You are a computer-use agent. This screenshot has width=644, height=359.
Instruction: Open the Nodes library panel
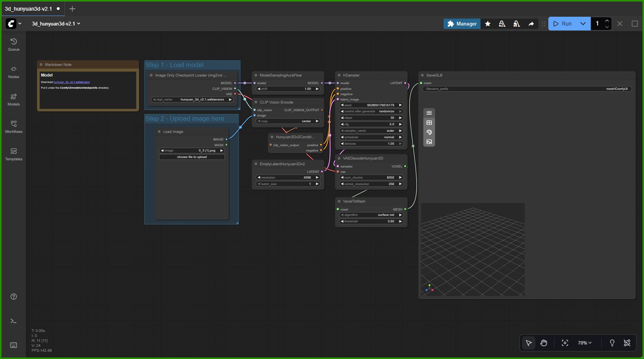[x=13, y=72]
